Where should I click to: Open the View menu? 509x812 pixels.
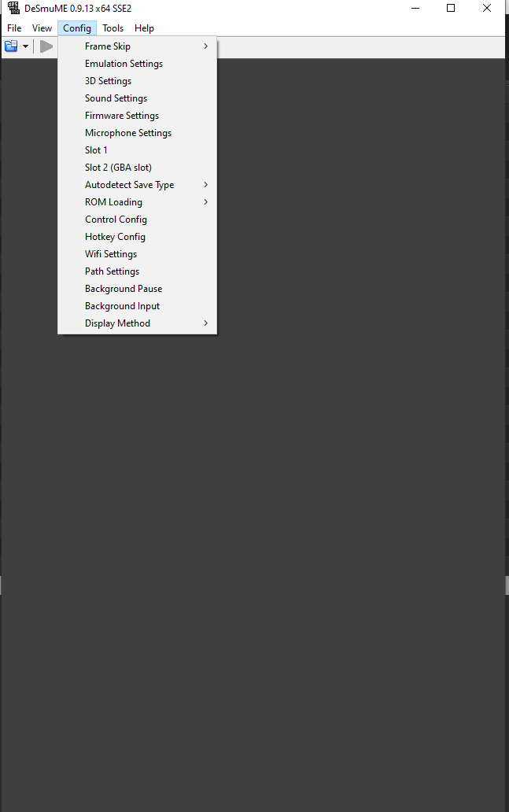coord(42,28)
